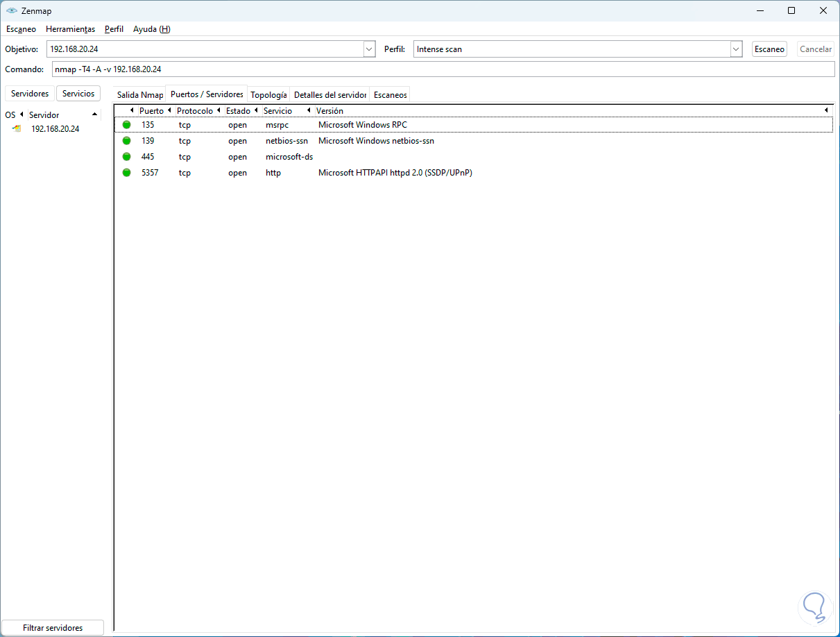
Task: Sort by the Protocolo column header
Action: coord(195,111)
